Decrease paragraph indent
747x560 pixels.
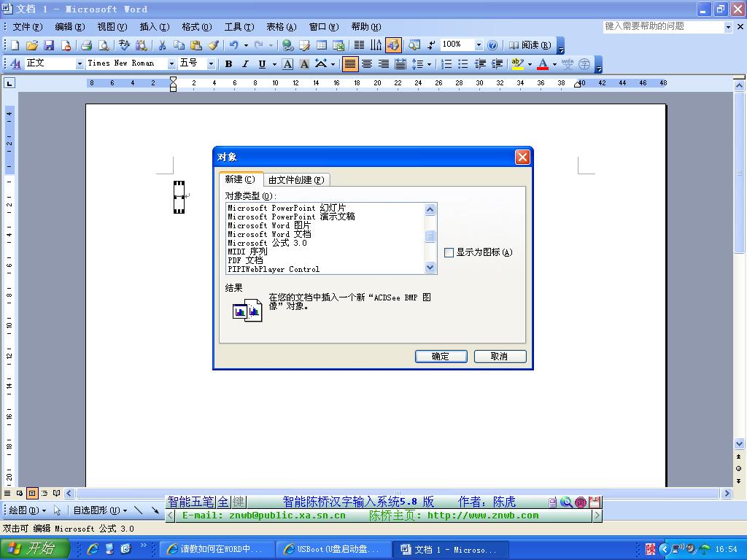coord(480,64)
